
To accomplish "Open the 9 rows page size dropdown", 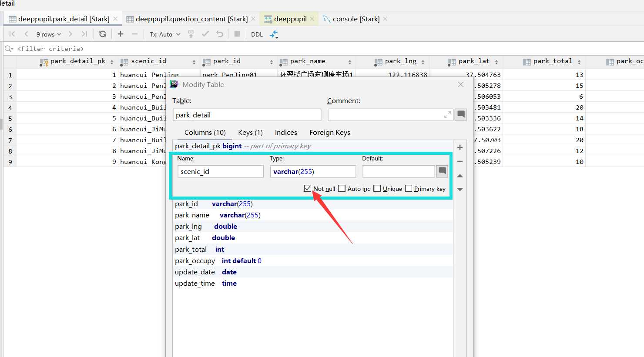I will click(49, 34).
